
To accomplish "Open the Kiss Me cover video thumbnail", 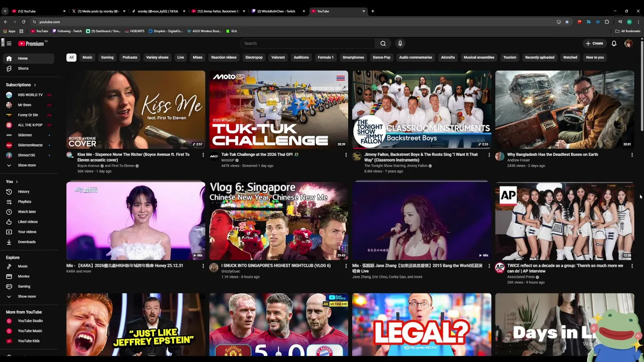I will point(136,110).
